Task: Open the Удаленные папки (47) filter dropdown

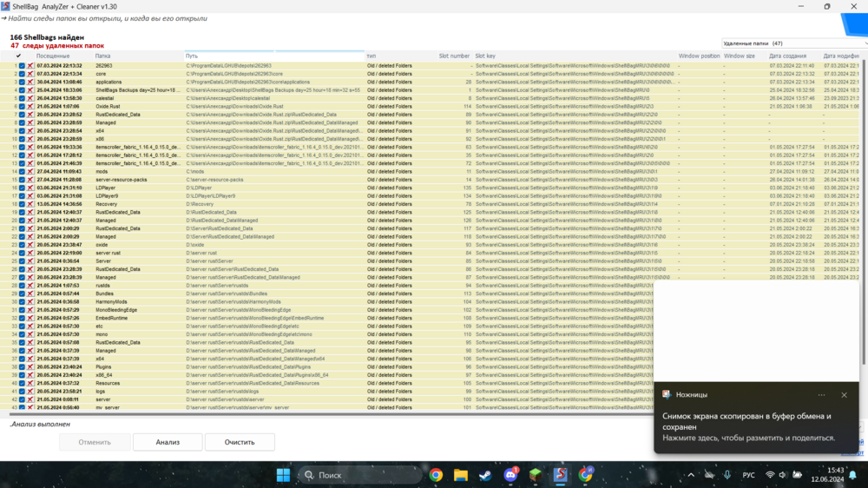Action: [x=793, y=43]
